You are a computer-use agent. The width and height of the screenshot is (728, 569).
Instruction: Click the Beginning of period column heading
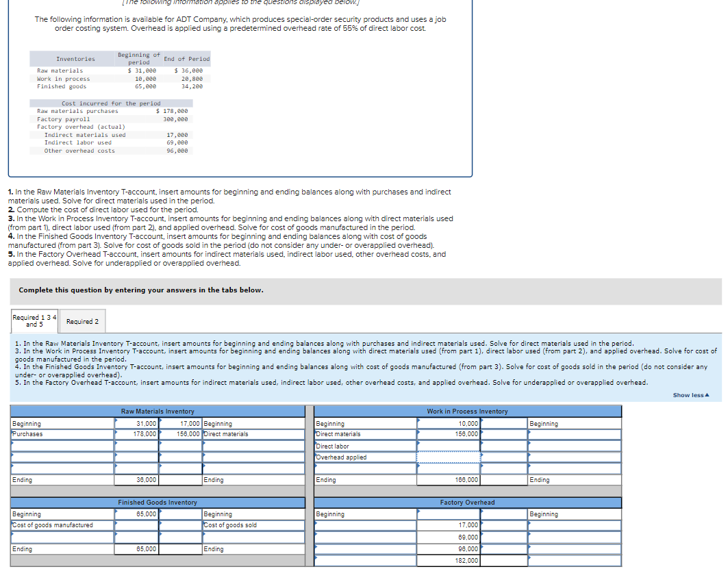click(139, 58)
